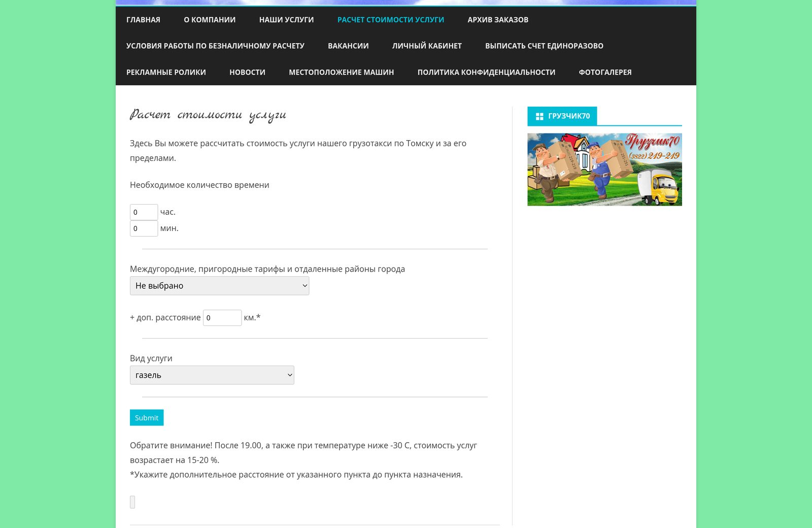Open РЕКЛАМНЫЕ РОЛИКИ page

point(166,73)
